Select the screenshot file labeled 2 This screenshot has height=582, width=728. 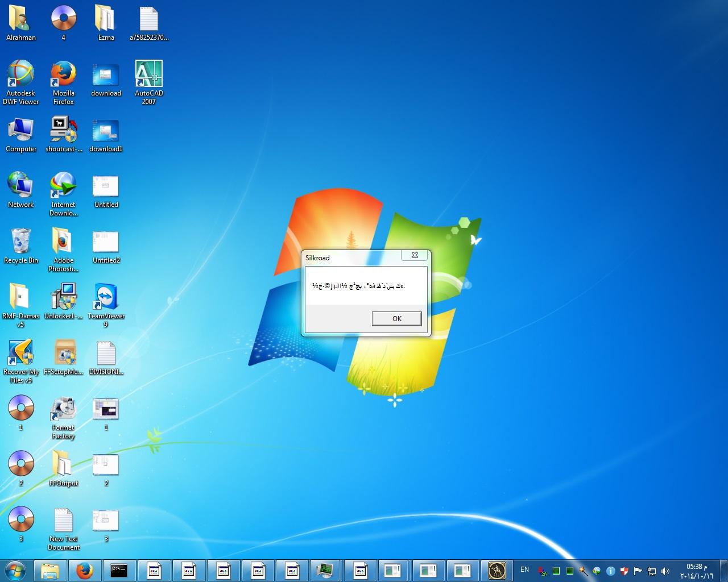tap(106, 469)
